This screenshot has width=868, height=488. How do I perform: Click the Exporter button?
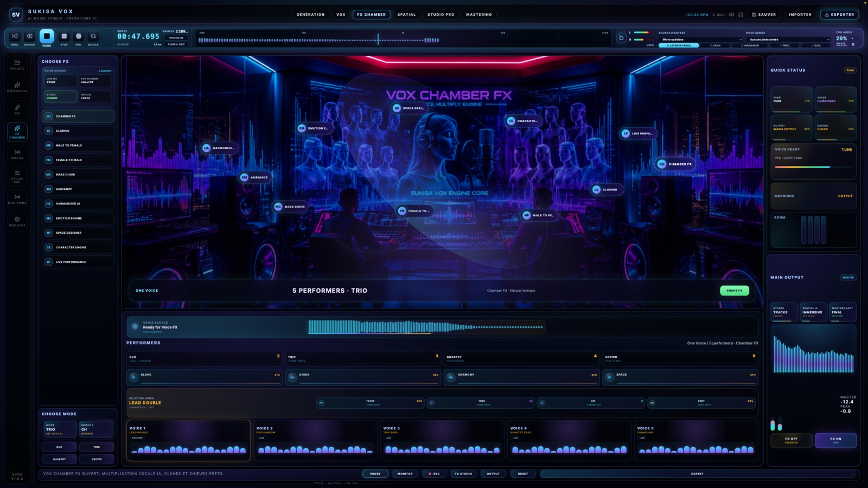(x=839, y=15)
